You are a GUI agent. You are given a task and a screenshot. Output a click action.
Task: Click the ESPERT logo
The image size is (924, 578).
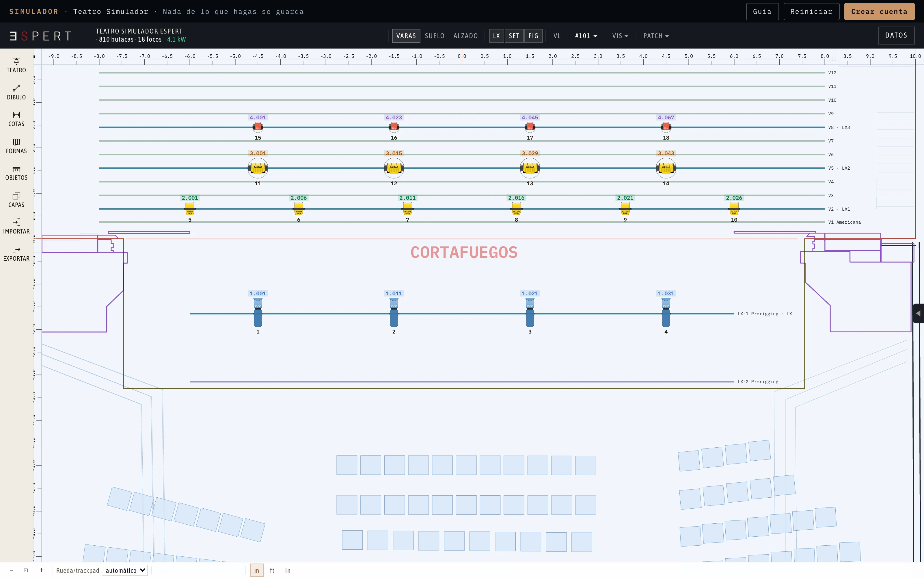40,36
